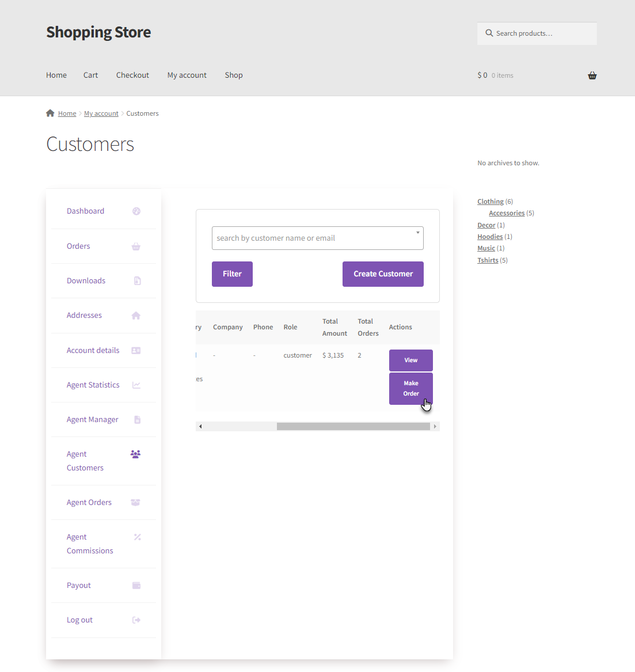Click the Log out exit icon
635x672 pixels.
(136, 620)
